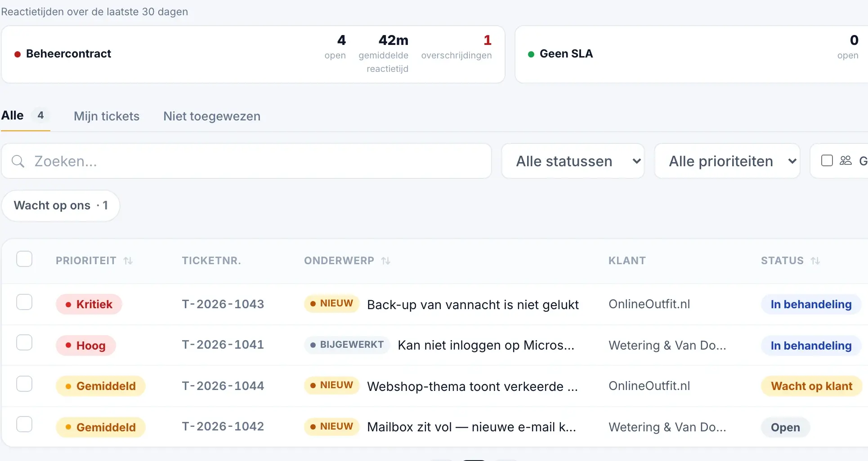Click the NIEUW tag on T-2026-1043

[331, 303]
